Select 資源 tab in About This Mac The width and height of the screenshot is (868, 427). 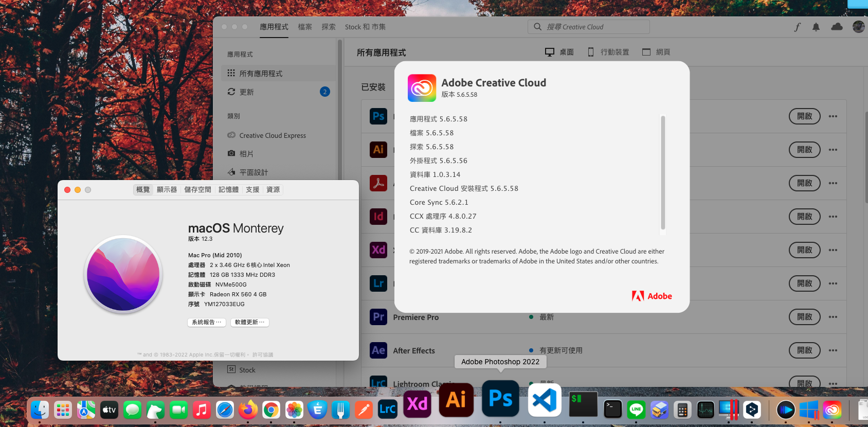(273, 190)
